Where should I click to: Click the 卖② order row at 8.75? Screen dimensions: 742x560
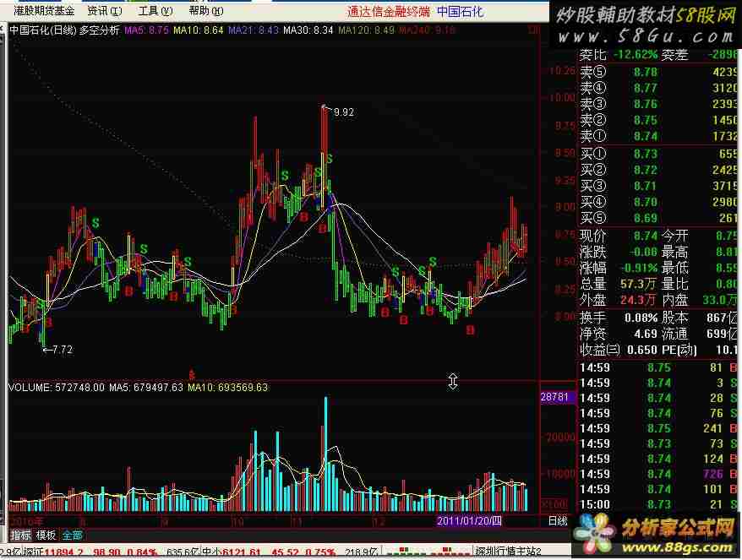tap(658, 120)
